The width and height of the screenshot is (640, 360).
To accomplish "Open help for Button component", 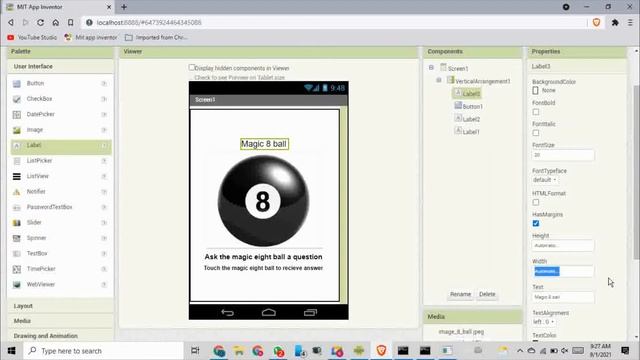I will click(104, 83).
